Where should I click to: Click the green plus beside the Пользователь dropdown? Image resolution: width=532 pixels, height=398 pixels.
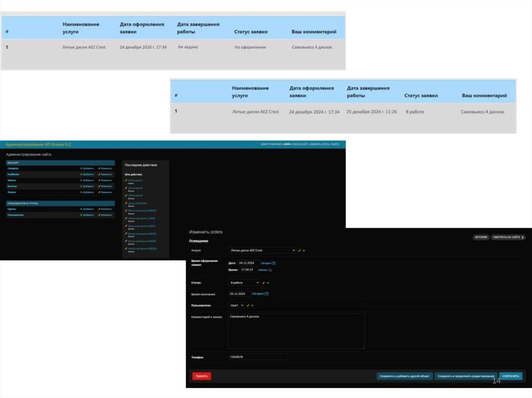[252, 306]
